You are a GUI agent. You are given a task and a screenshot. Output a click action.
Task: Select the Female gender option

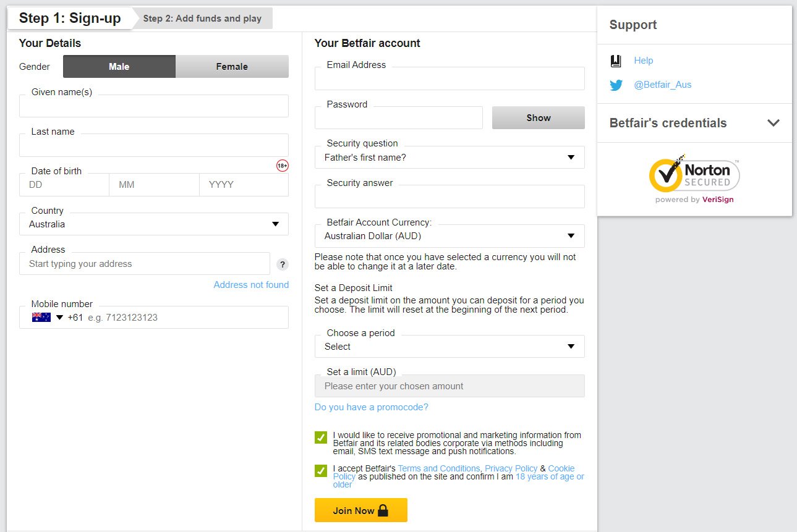pyautogui.click(x=232, y=66)
